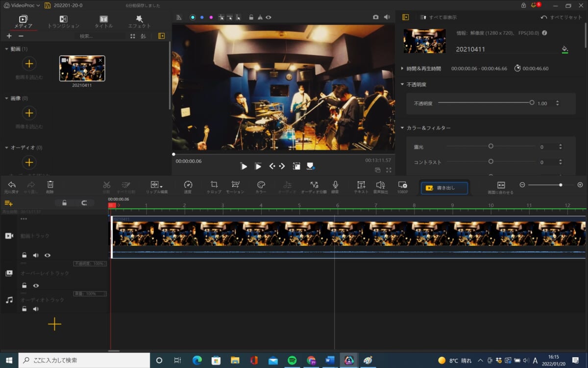Image resolution: width=588 pixels, height=368 pixels.
Task: Zoom in timeline with plus icon
Action: click(x=580, y=185)
